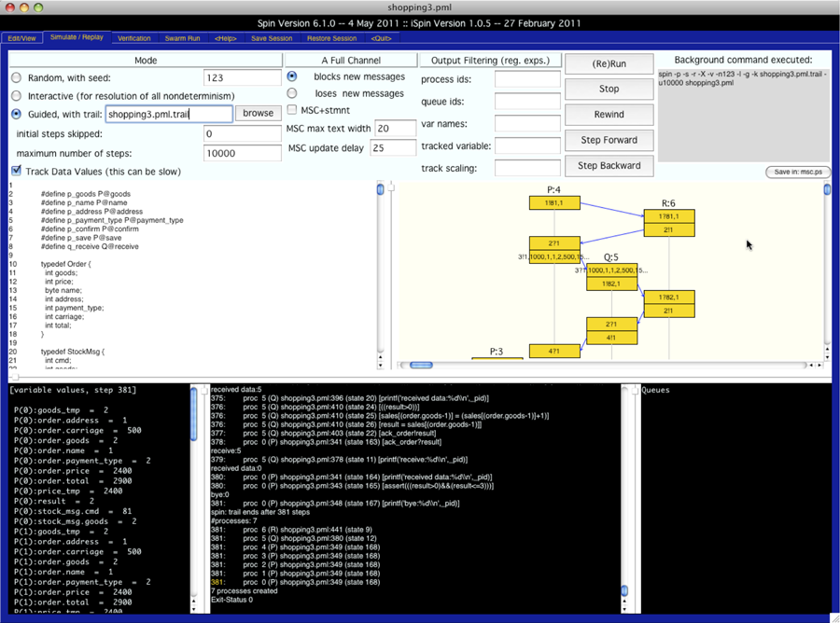Enable the MSC+stmnt checkbox

292,110
